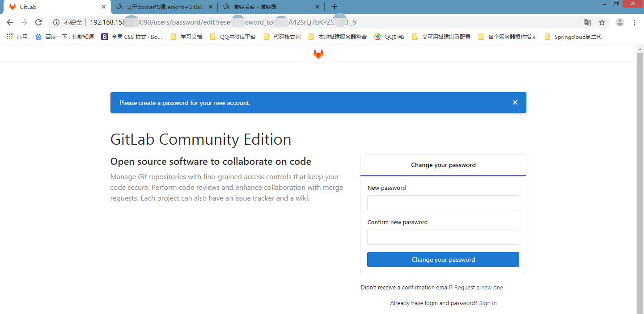Open the 高可用搭建以及配置 bookmark folder
644x314 pixels.
[441, 37]
